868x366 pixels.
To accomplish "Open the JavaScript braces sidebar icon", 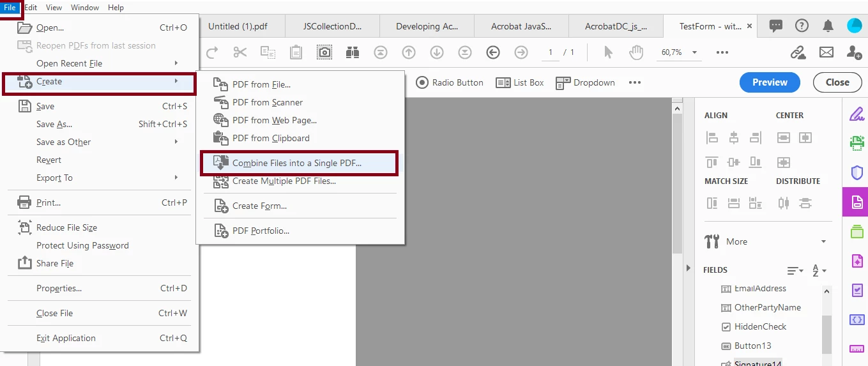I will pos(857,319).
